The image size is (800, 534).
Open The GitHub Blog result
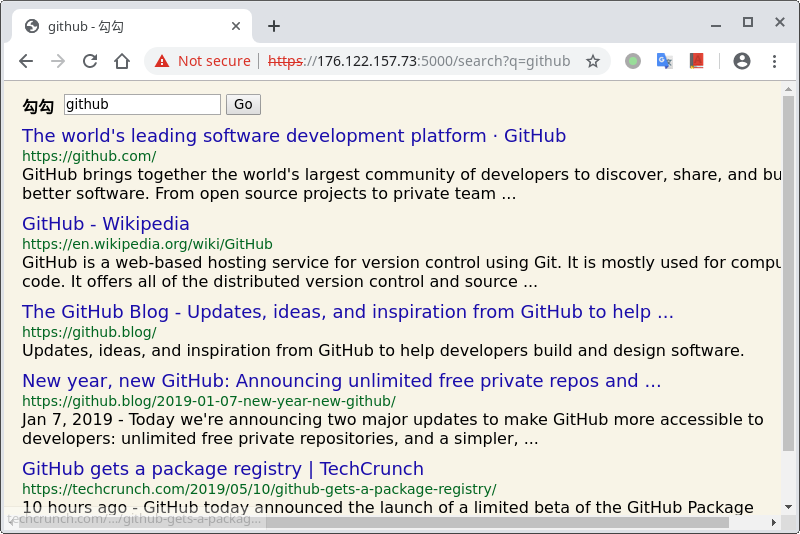click(x=347, y=312)
